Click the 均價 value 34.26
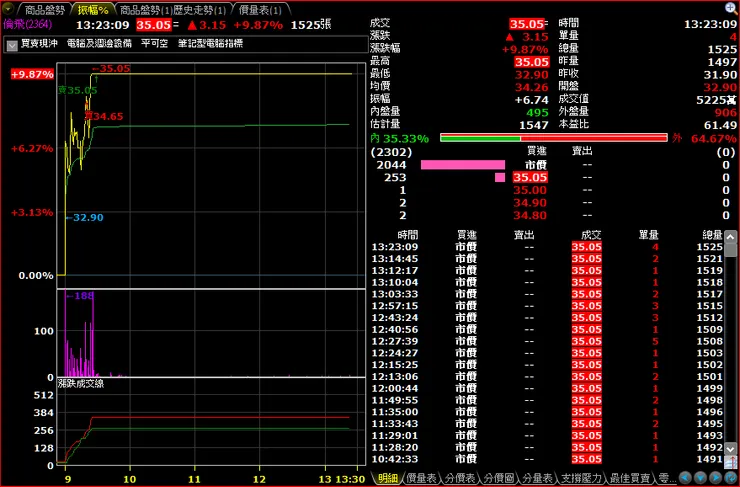740x487 pixels. (x=531, y=87)
